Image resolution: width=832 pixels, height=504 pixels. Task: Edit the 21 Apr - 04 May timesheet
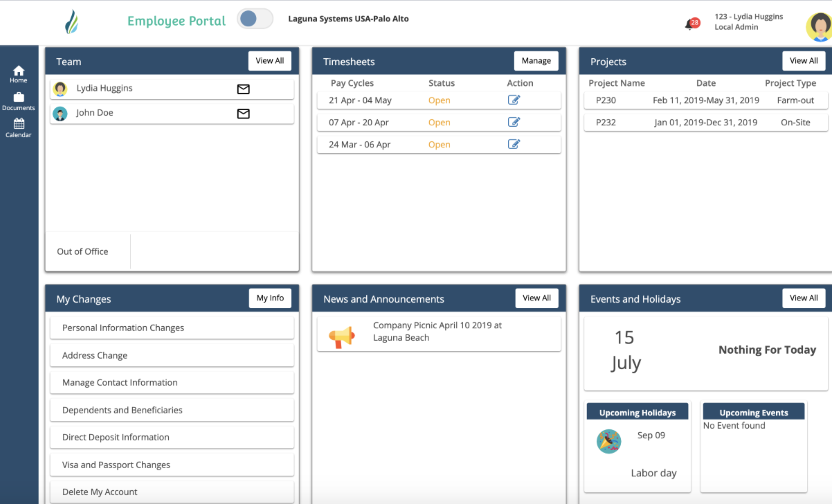[x=514, y=100]
